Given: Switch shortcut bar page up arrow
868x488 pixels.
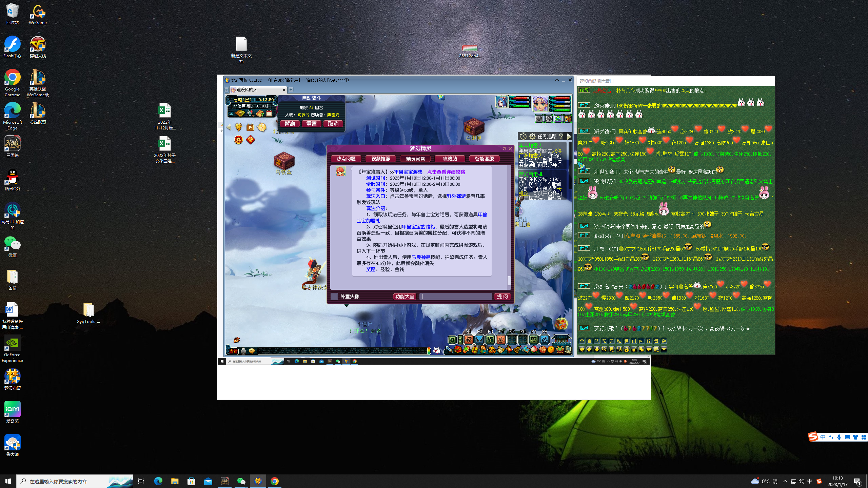Looking at the screenshot, I should (460, 338).
